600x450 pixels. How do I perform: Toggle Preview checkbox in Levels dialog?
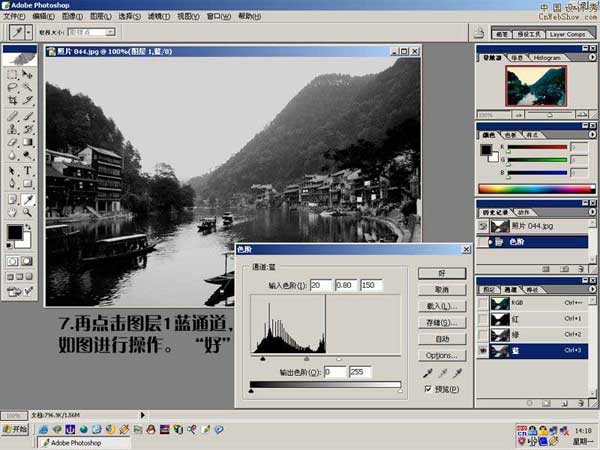(428, 389)
